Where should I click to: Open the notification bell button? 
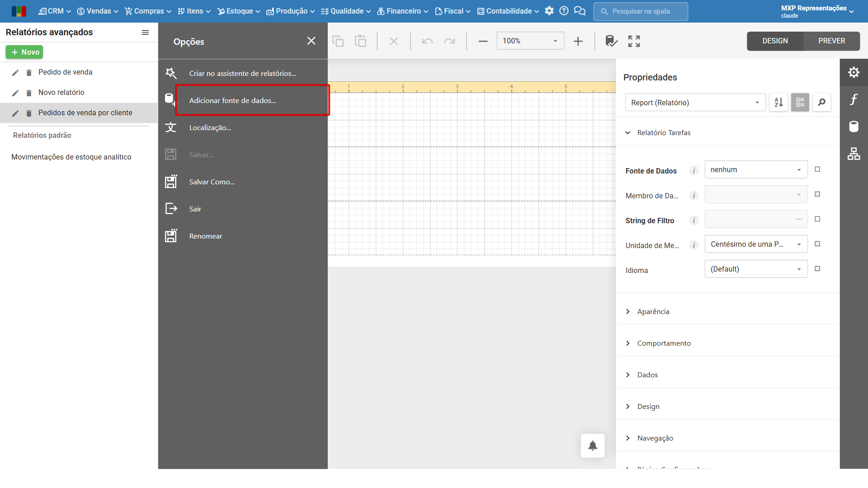tap(593, 446)
